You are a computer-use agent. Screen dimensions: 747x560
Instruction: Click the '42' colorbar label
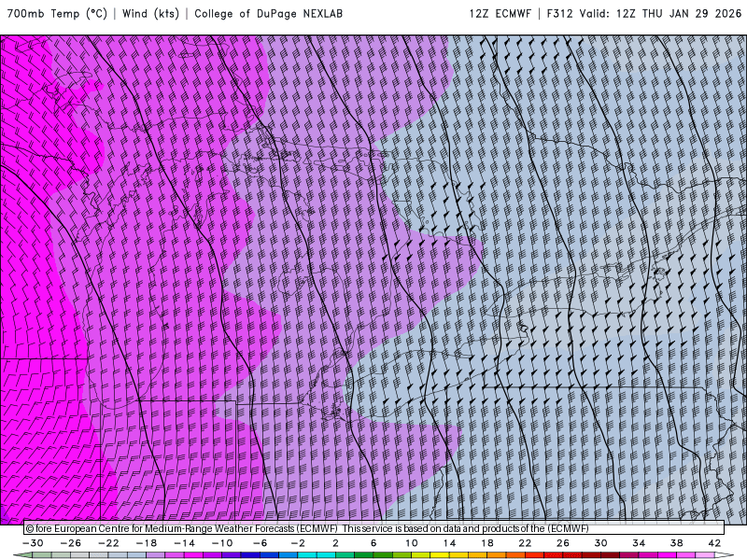coord(714,543)
